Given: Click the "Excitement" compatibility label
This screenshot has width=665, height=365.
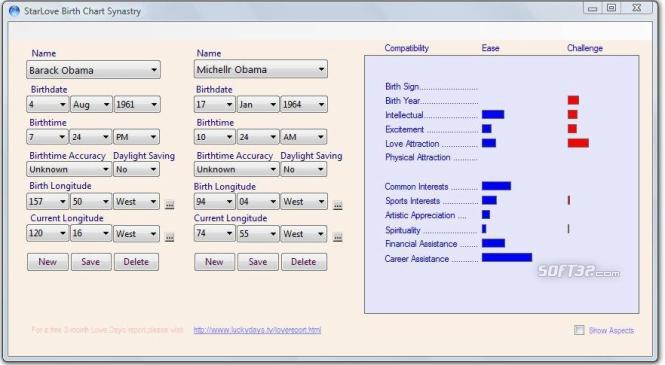Looking at the screenshot, I should [x=405, y=129].
